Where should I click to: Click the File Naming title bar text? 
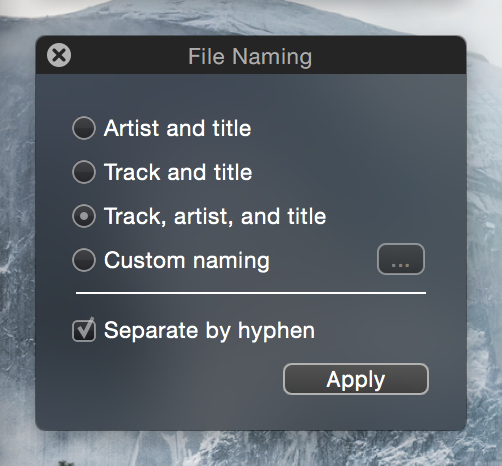click(250, 57)
